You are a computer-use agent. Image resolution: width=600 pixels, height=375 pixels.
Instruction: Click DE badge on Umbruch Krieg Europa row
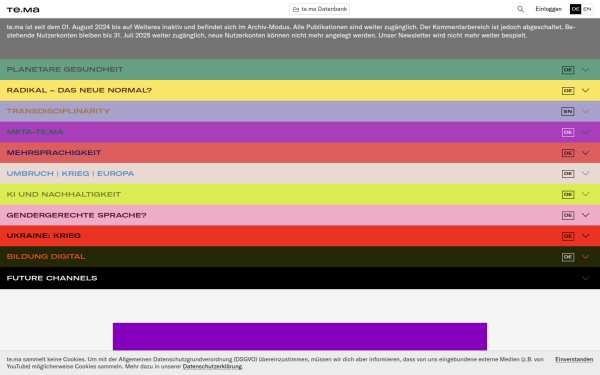568,174
